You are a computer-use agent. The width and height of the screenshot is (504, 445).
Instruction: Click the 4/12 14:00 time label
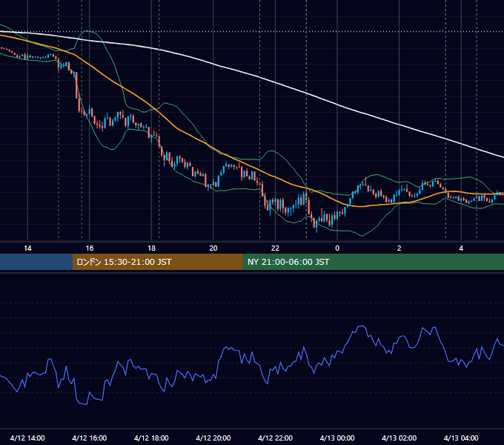tap(27, 438)
